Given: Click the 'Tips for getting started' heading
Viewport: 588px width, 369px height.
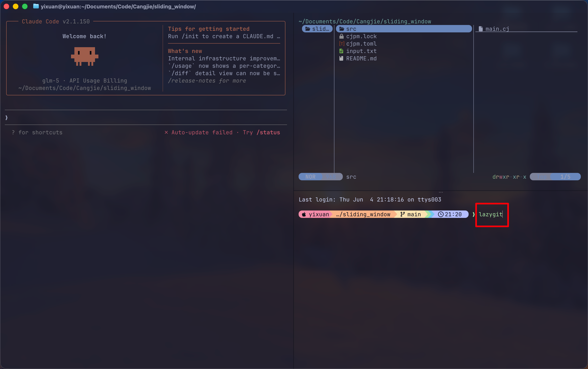Looking at the screenshot, I should (x=209, y=29).
